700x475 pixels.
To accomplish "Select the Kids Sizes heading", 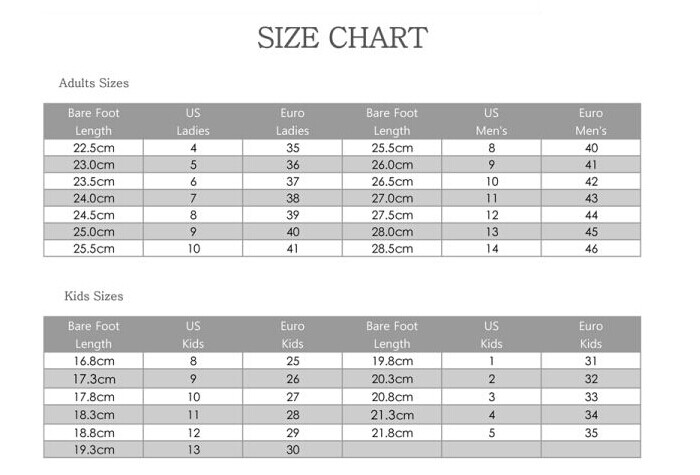I will point(94,296).
